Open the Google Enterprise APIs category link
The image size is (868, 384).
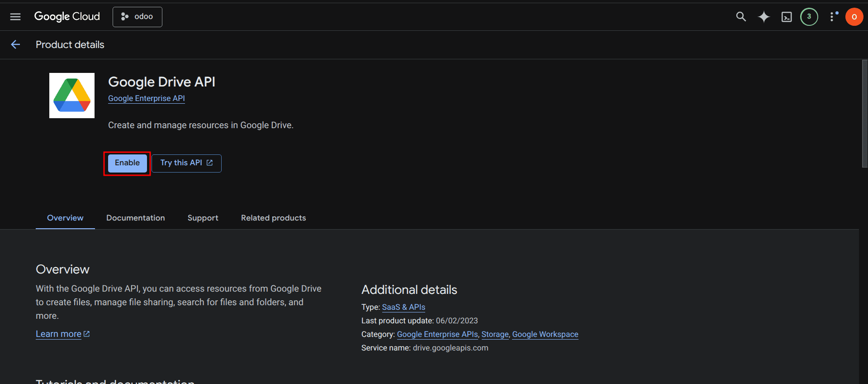point(437,334)
